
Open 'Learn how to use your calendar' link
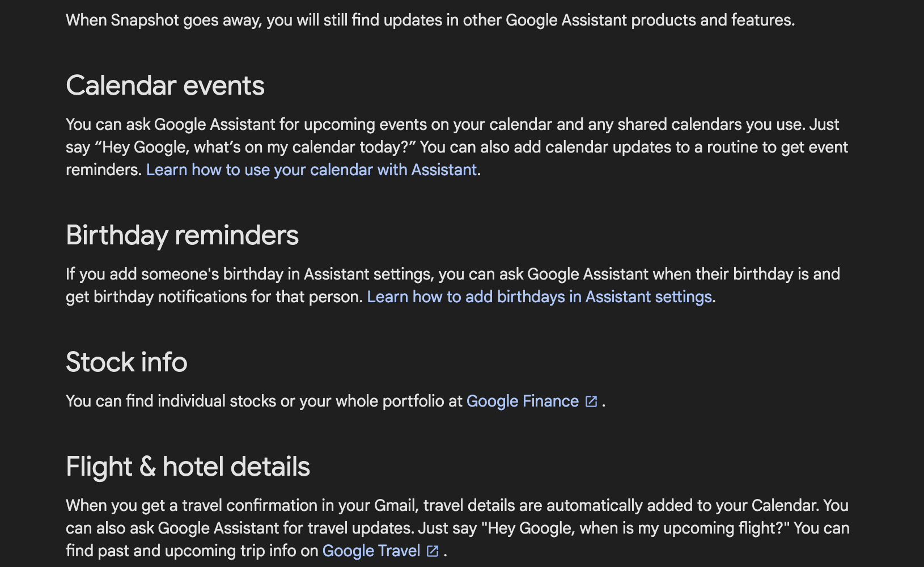coord(311,170)
